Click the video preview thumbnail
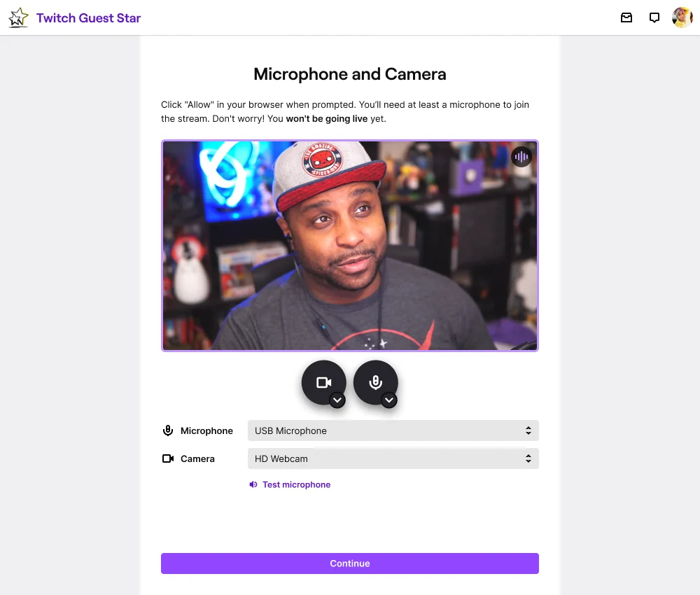700x595 pixels. 350,245
